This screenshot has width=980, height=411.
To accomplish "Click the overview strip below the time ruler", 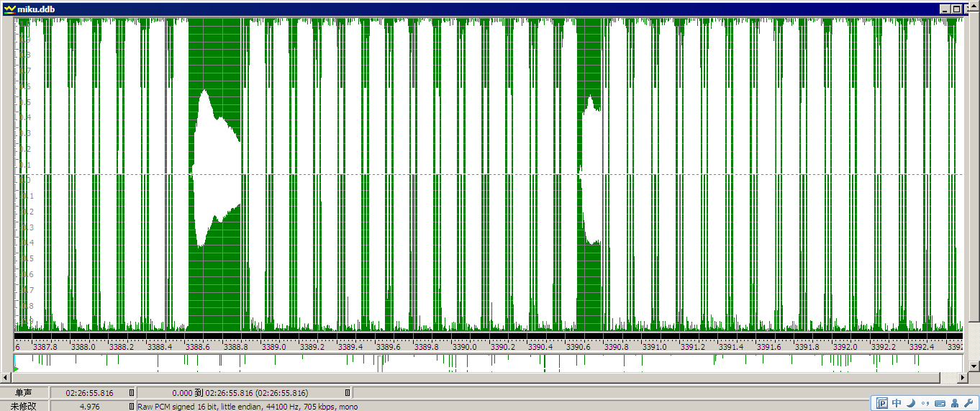I will point(489,363).
